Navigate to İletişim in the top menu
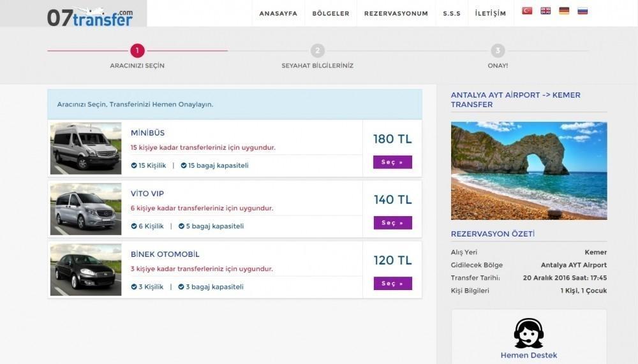Viewport: 638px width, 364px height. tap(490, 13)
